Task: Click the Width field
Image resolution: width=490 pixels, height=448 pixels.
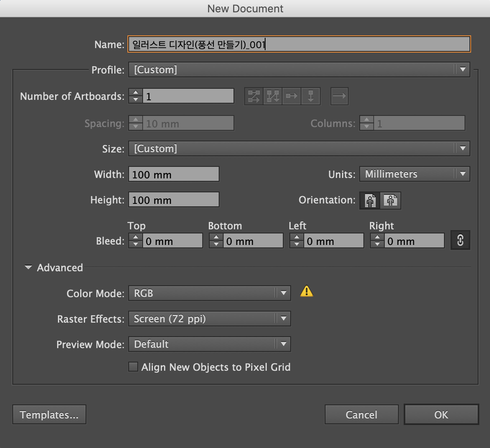Action: click(x=174, y=174)
